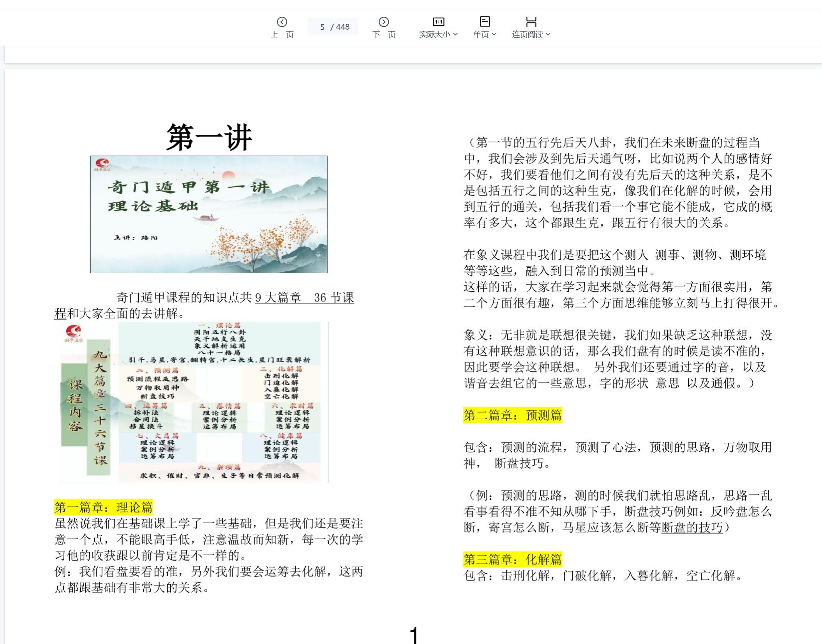The image size is (822, 644).
Task: Click the single page (单页) layout icon
Action: point(485,21)
